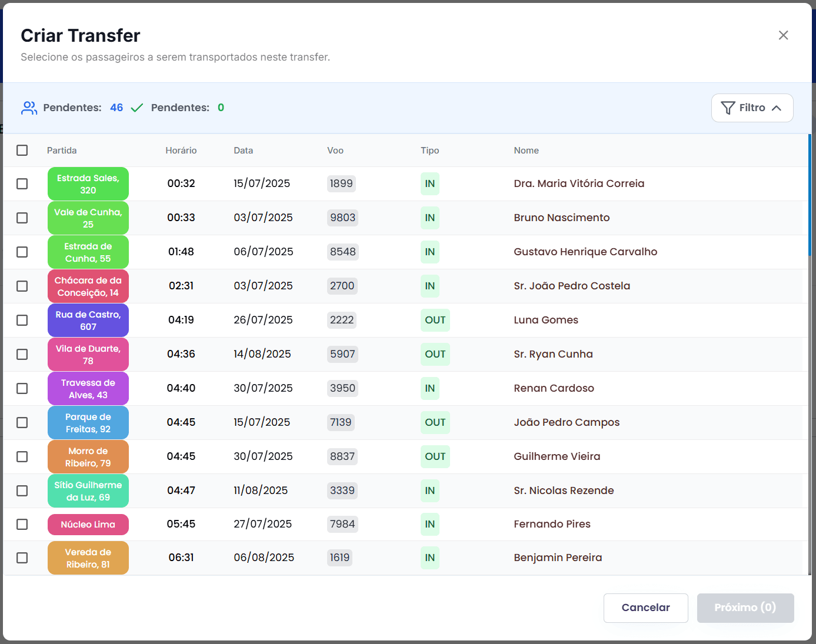The width and height of the screenshot is (816, 644).
Task: Click the funnel filter icon
Action: [x=728, y=108]
